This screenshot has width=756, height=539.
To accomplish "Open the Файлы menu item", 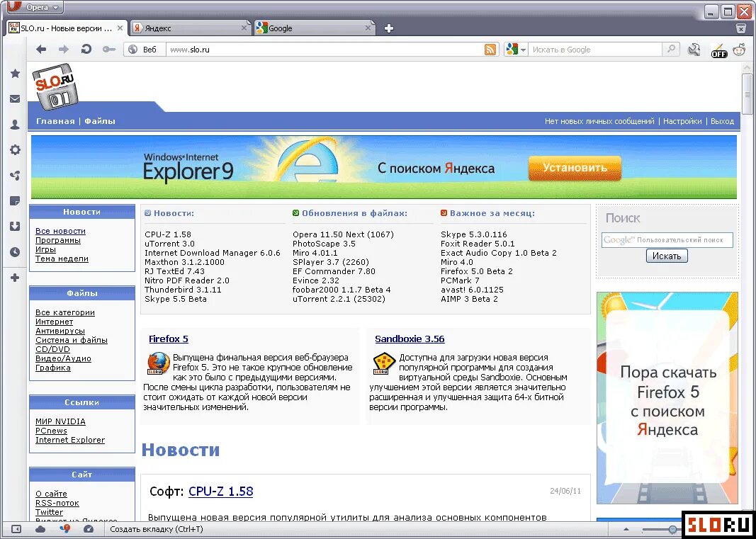I will coord(100,121).
